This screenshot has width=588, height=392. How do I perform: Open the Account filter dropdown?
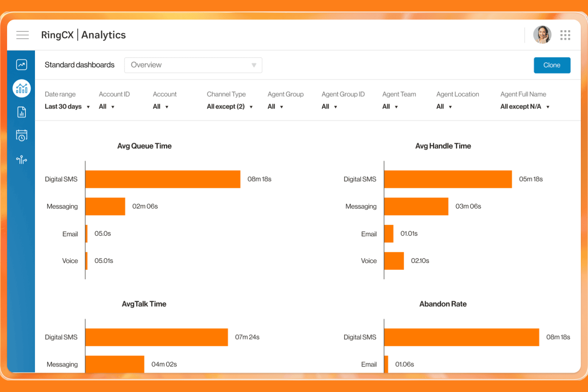pos(161,106)
